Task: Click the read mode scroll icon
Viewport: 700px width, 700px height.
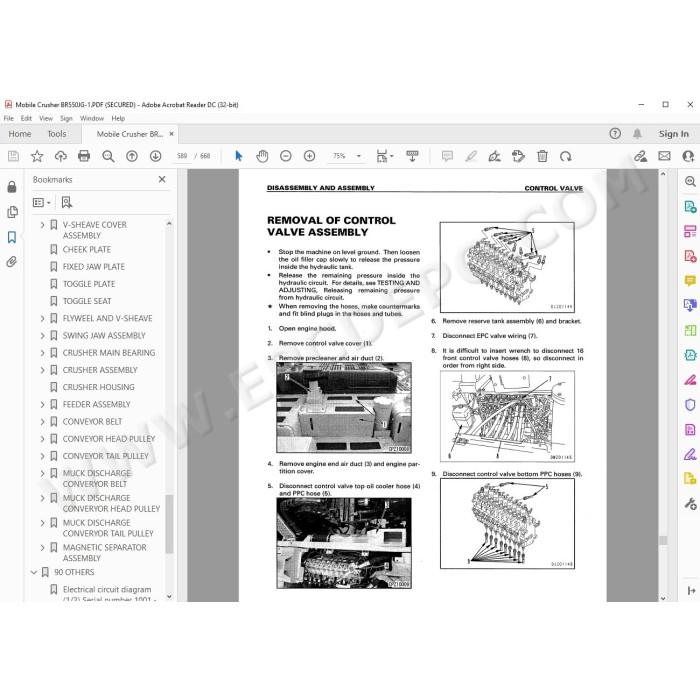Action: [412, 156]
